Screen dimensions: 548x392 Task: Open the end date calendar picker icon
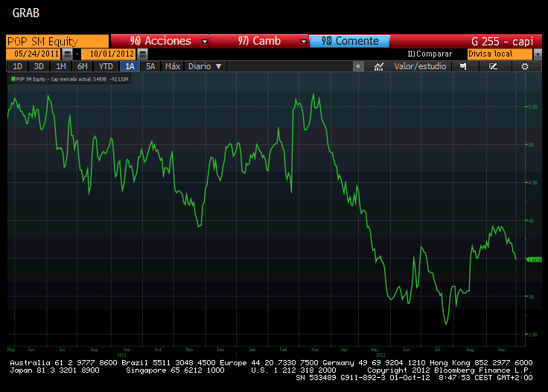tap(143, 54)
